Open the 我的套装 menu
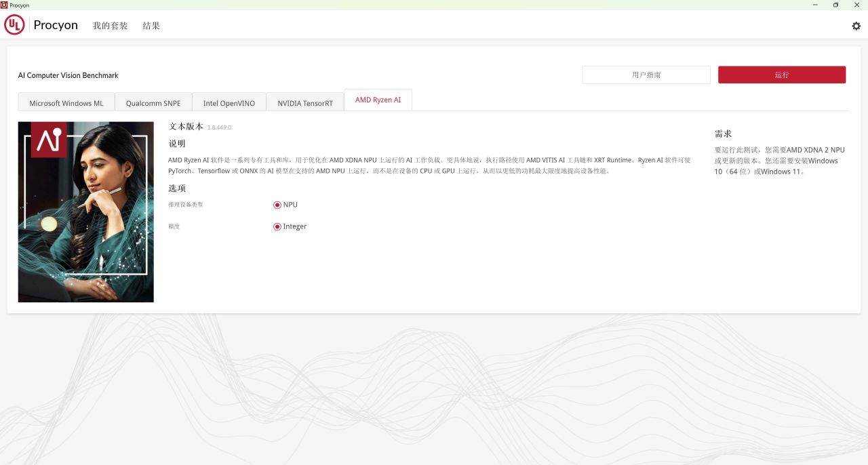 111,26
